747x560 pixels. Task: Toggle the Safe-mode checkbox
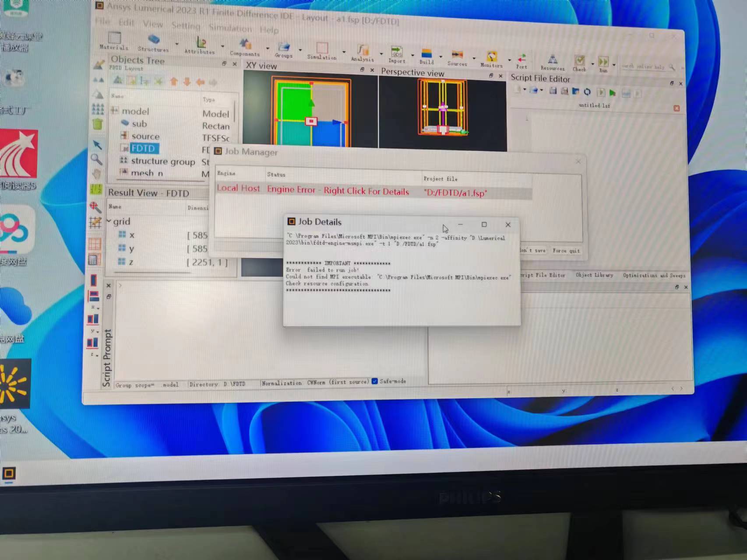[x=375, y=381]
